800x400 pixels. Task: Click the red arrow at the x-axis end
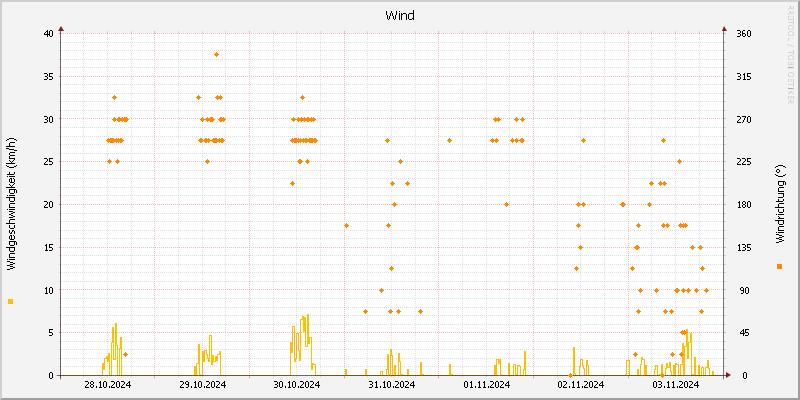(x=728, y=376)
